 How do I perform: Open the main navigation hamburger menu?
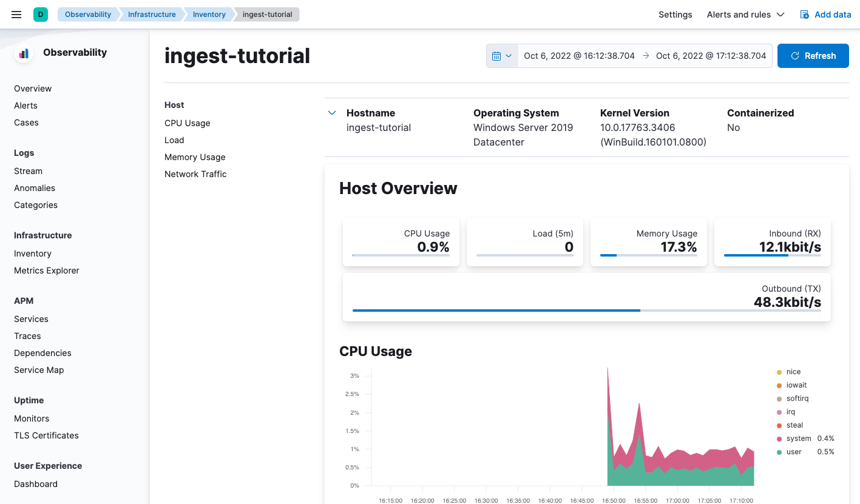pyautogui.click(x=16, y=15)
